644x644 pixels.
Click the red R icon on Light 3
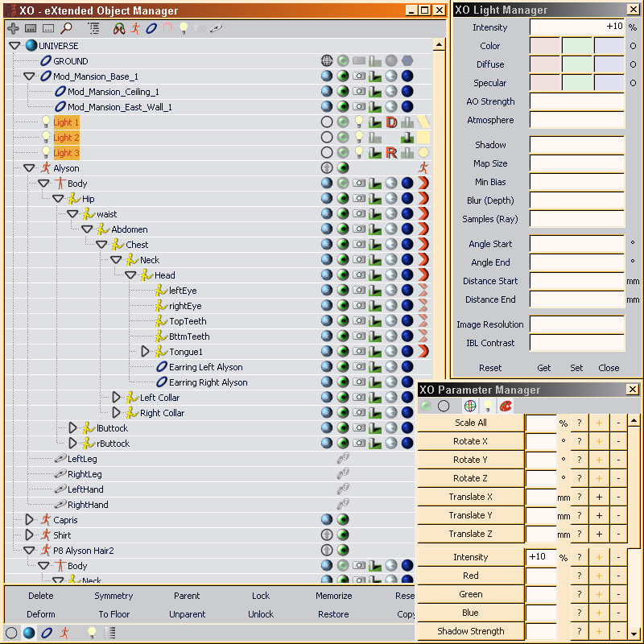[391, 153]
